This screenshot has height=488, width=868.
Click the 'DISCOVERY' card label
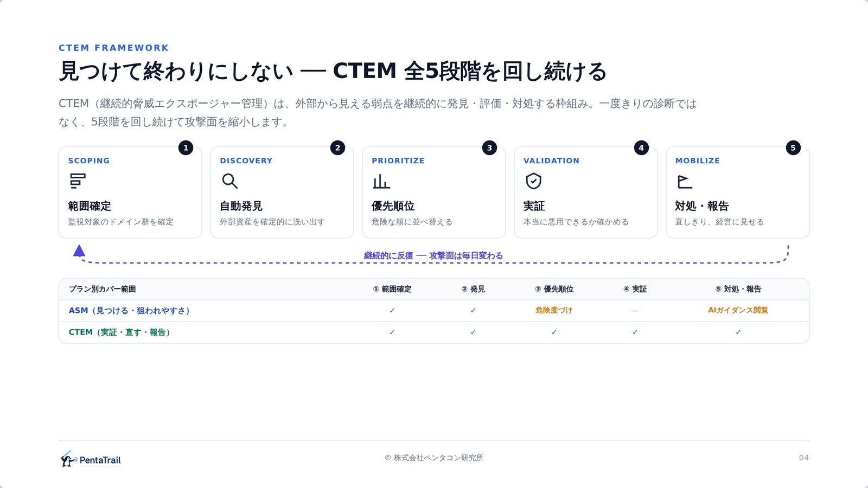point(246,160)
